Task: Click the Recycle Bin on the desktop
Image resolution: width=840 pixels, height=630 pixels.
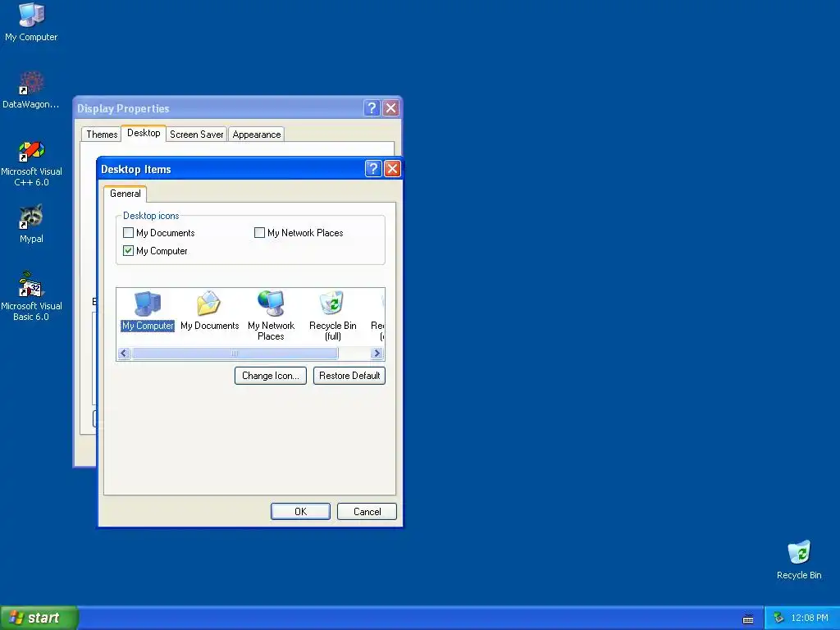Action: 799,559
